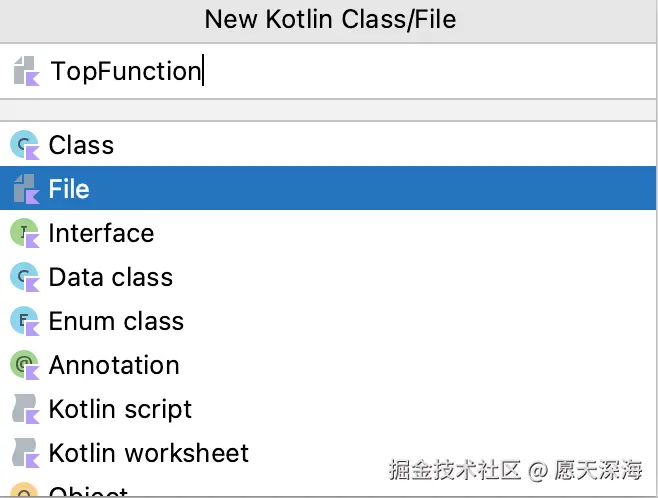Choose the File entry
The image size is (658, 498).
[x=69, y=189]
